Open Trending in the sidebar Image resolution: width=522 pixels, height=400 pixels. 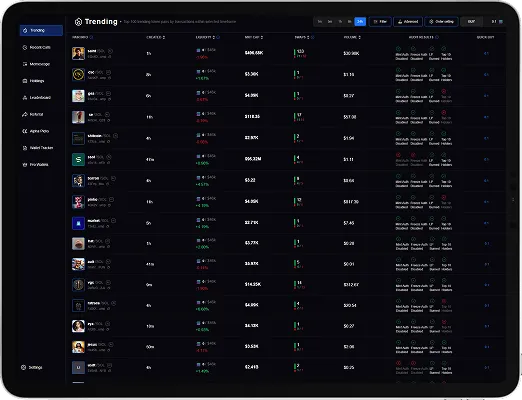point(41,30)
